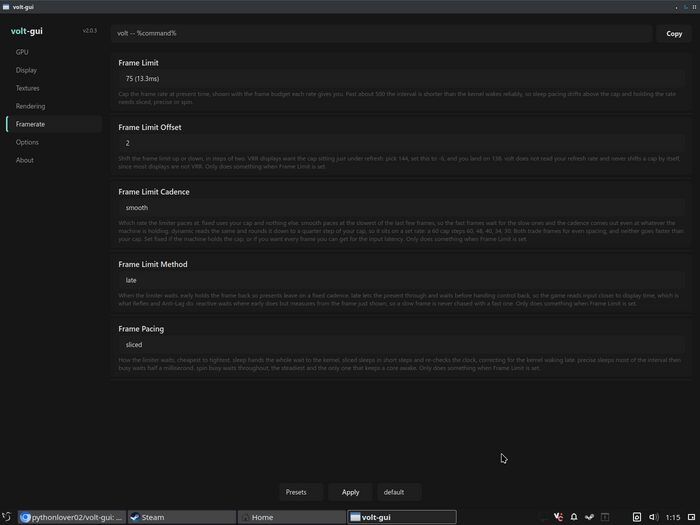This screenshot has height=525, width=700.
Task: Click the Apply button
Action: point(350,492)
